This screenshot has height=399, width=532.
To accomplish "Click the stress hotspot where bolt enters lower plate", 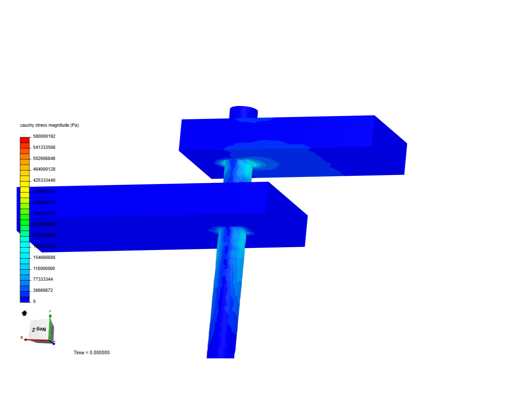I will (231, 231).
